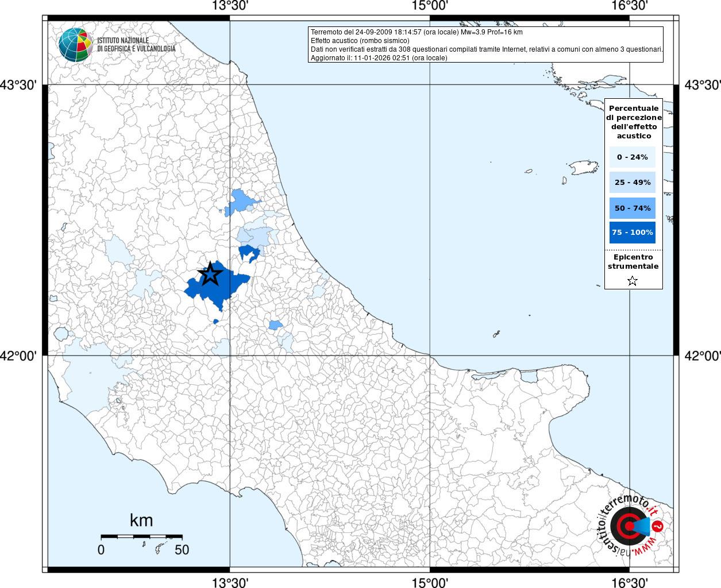Click the right 42°00' latitude label

[x=702, y=356]
